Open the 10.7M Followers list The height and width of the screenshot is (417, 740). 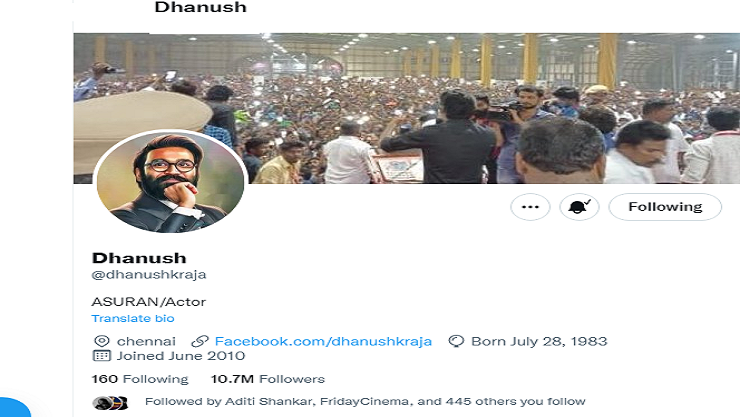[x=268, y=379]
